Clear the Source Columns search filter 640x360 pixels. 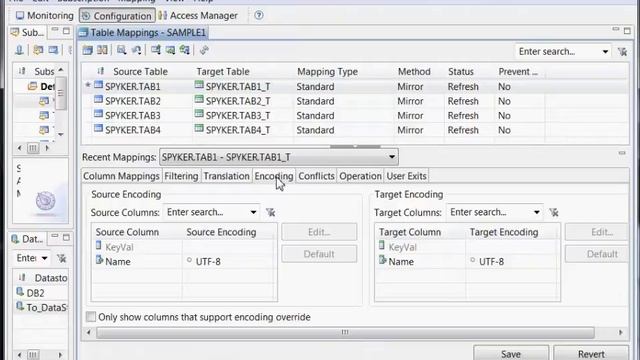coord(270,212)
